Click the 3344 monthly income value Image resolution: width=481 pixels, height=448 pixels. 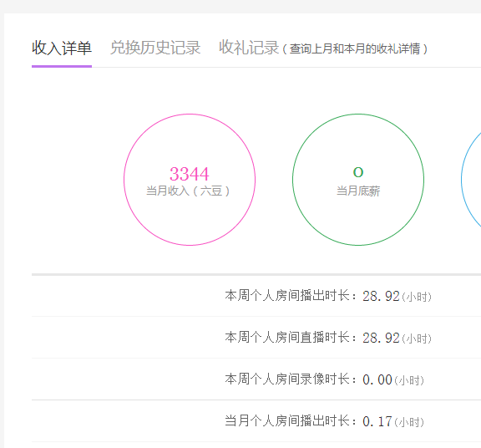click(190, 174)
